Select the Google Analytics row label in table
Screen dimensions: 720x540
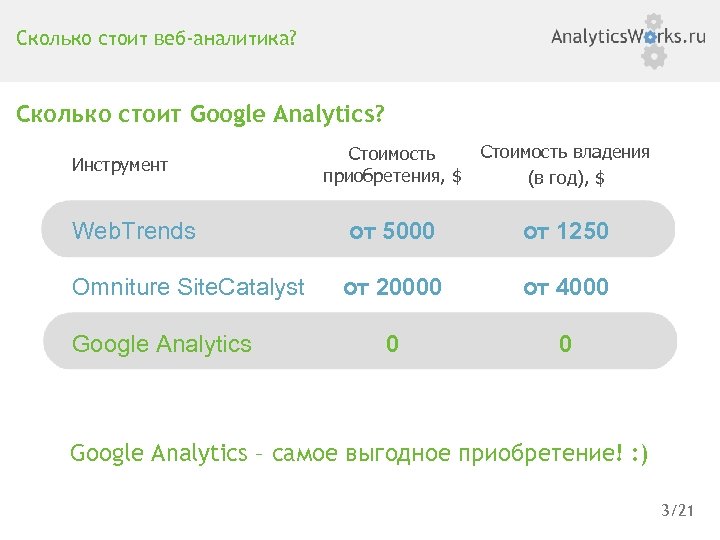(x=162, y=344)
